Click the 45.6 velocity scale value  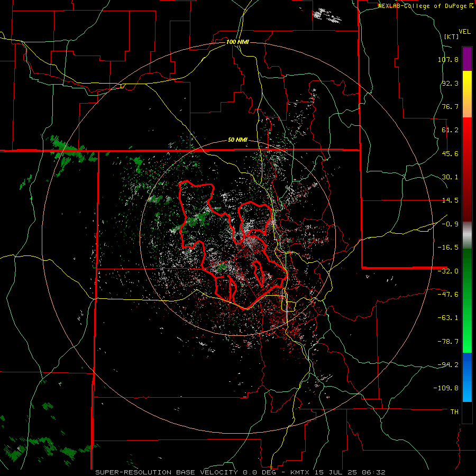click(x=450, y=153)
